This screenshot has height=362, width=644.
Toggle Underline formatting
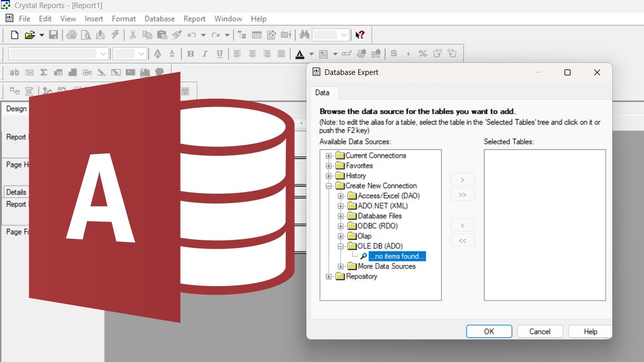click(x=219, y=54)
